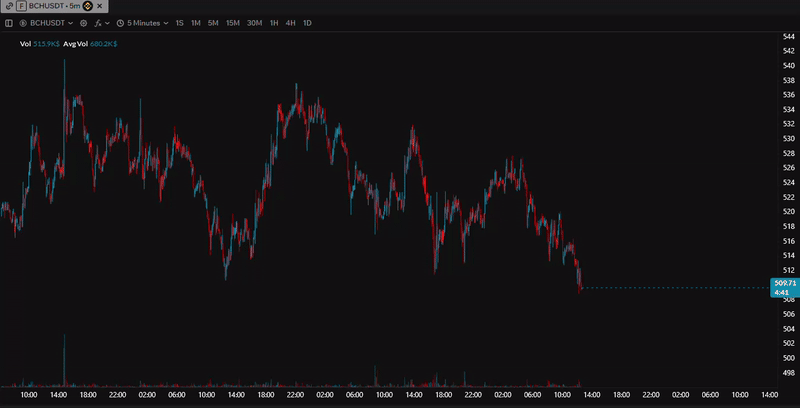Toggle the sidebar panel layout icon
The width and height of the screenshot is (800, 408).
tap(9, 23)
